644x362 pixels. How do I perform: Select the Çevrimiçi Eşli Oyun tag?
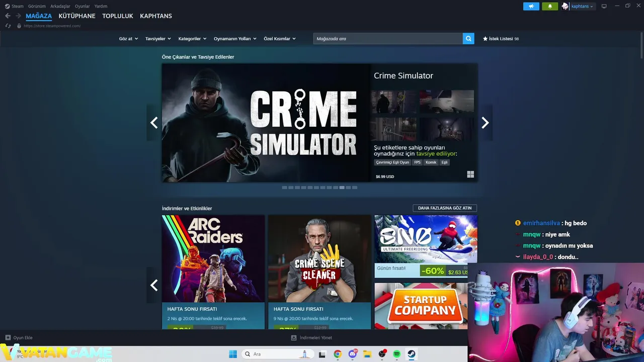coord(392,162)
